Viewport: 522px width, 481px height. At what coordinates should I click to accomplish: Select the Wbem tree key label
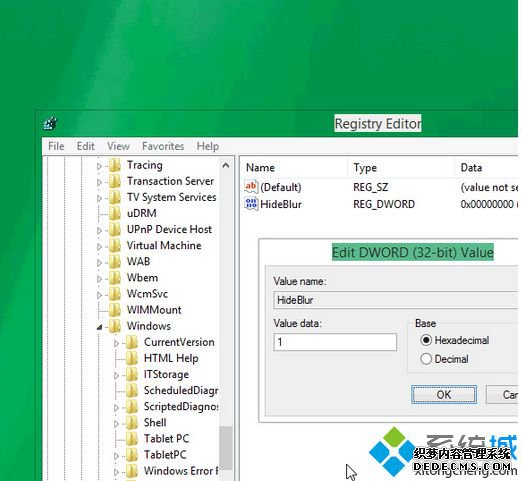pos(142,278)
